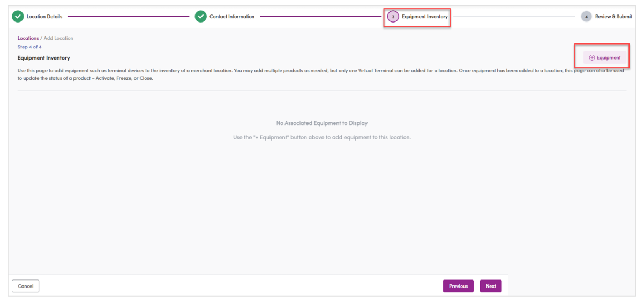Click the green checkmark beside Contact Information

[201, 17]
